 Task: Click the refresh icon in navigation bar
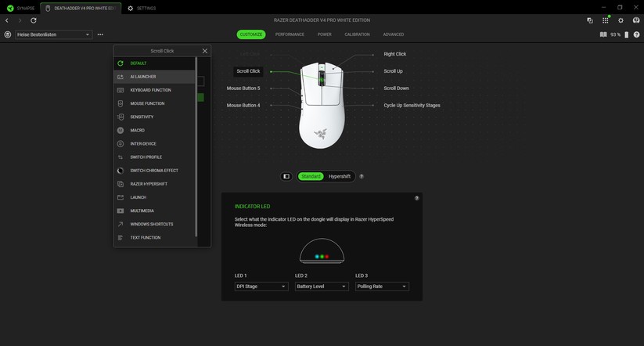click(x=34, y=20)
